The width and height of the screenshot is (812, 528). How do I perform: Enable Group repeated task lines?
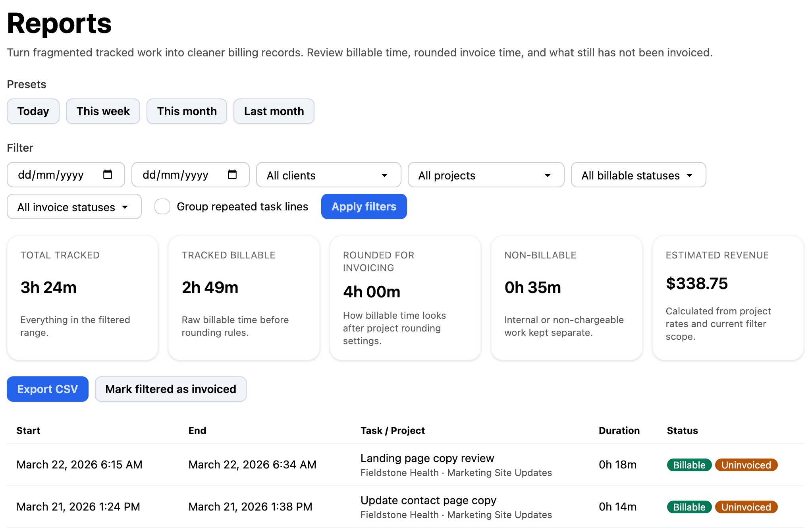(x=162, y=206)
